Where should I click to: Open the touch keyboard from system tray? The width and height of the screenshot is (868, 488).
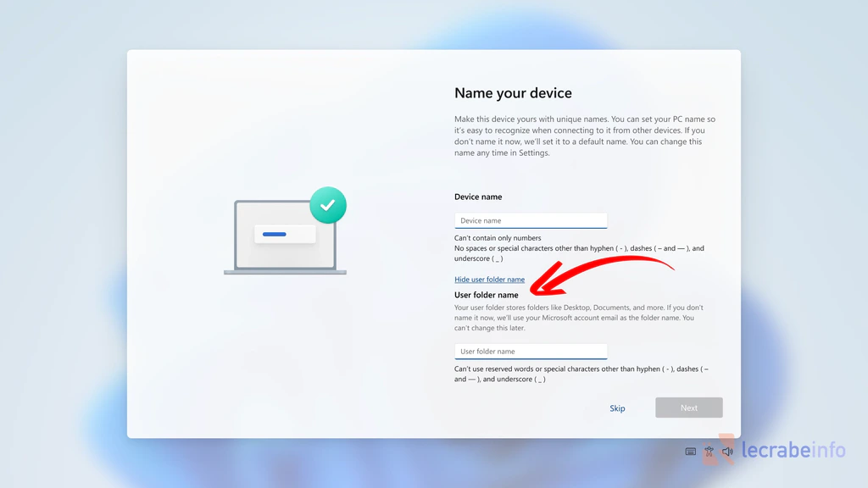click(x=690, y=452)
